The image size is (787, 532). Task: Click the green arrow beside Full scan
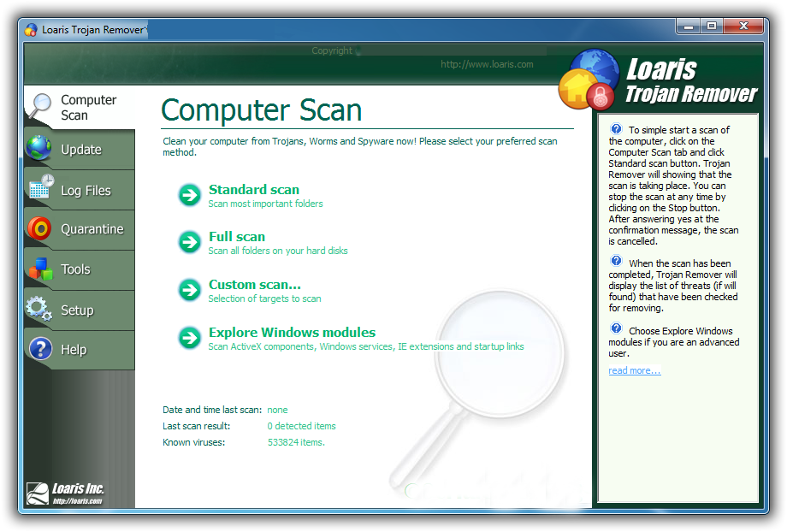pos(190,242)
